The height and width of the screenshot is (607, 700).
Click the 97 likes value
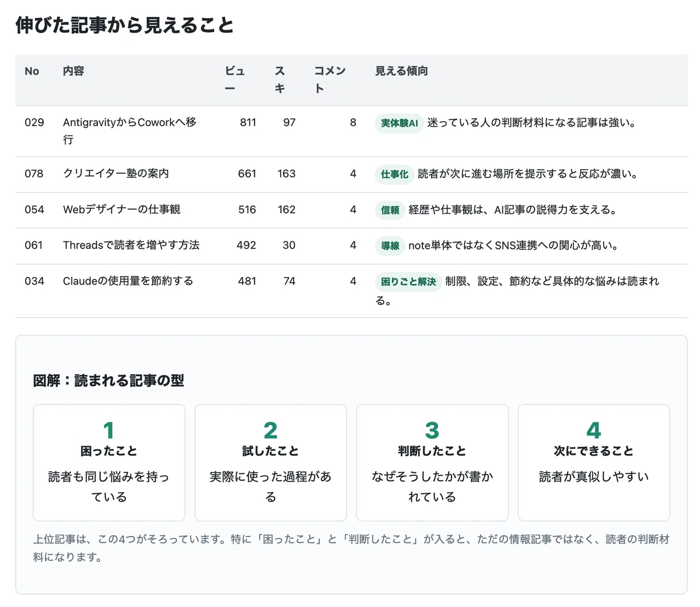289,122
